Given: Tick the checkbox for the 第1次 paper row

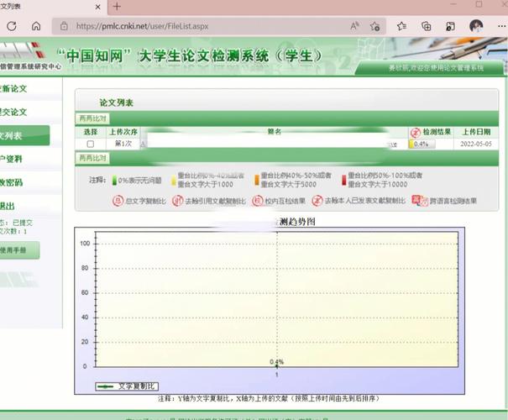Looking at the screenshot, I should (x=91, y=144).
